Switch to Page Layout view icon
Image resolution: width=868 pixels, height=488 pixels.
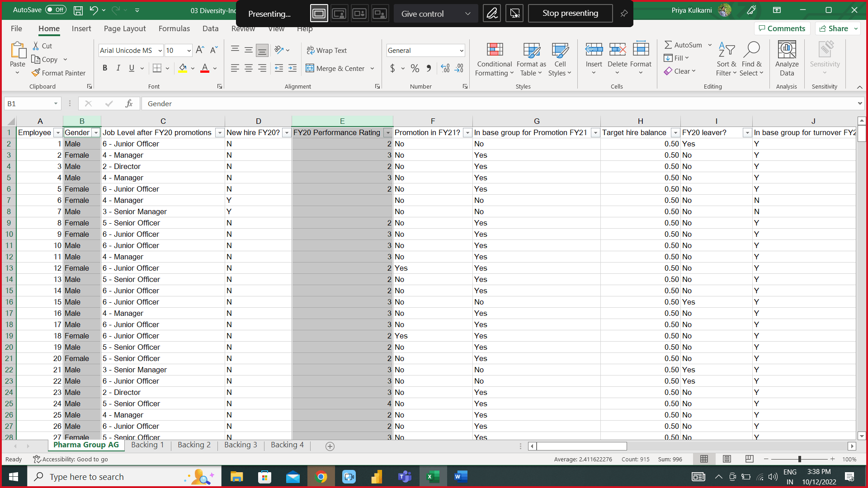[727, 459]
